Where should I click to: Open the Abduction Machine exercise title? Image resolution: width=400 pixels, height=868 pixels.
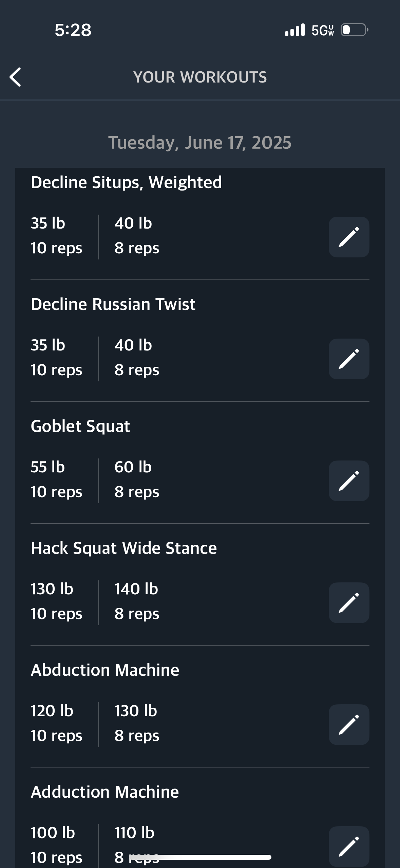point(105,670)
